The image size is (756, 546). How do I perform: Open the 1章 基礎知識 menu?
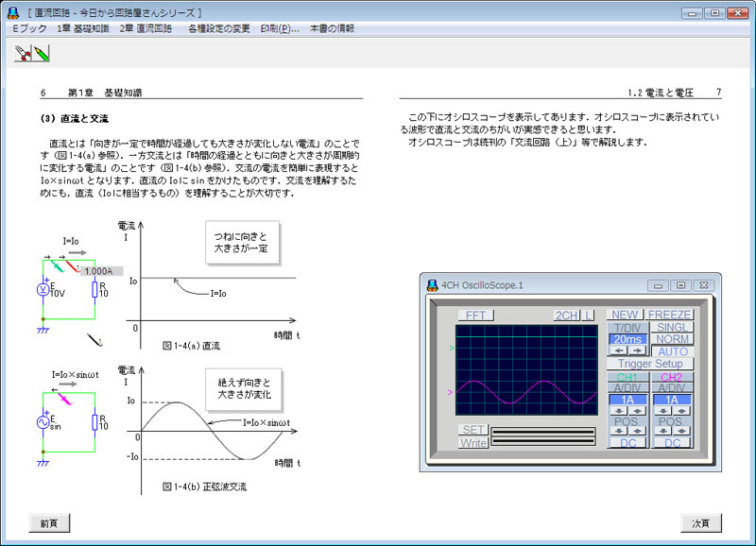pyautogui.click(x=83, y=28)
